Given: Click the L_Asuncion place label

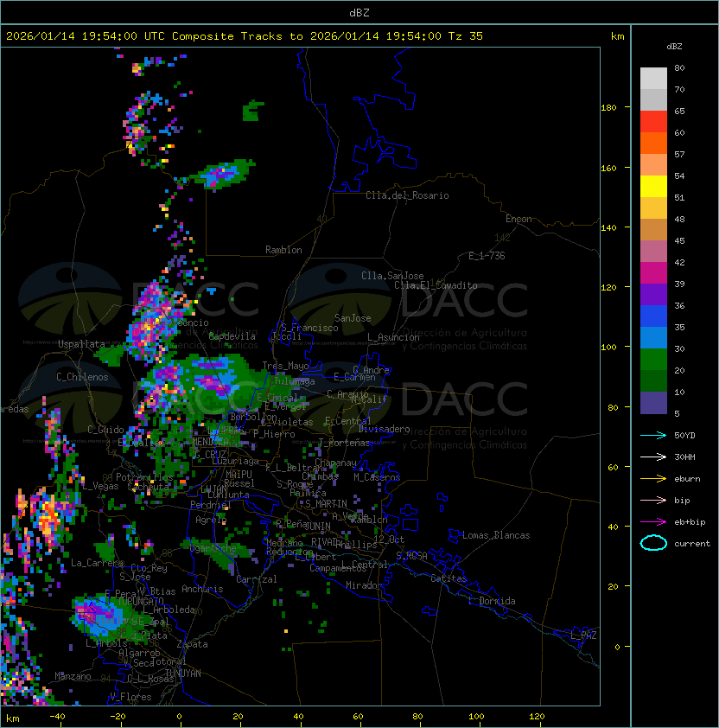Looking at the screenshot, I should coord(393,337).
